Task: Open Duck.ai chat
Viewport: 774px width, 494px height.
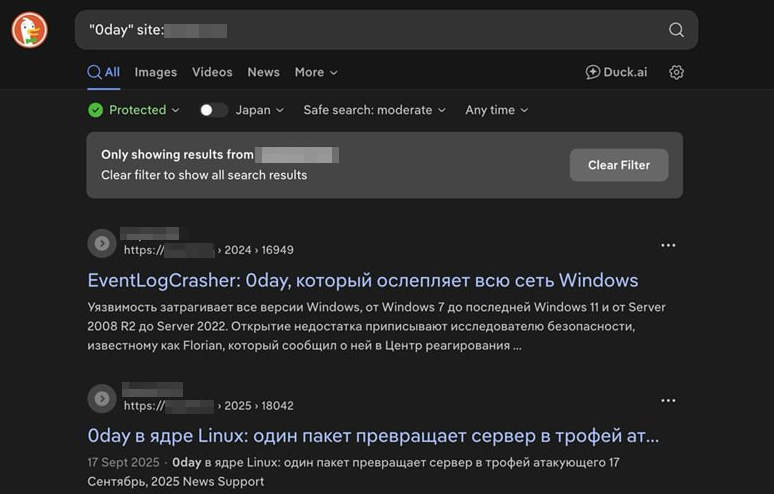Action: pos(620,72)
